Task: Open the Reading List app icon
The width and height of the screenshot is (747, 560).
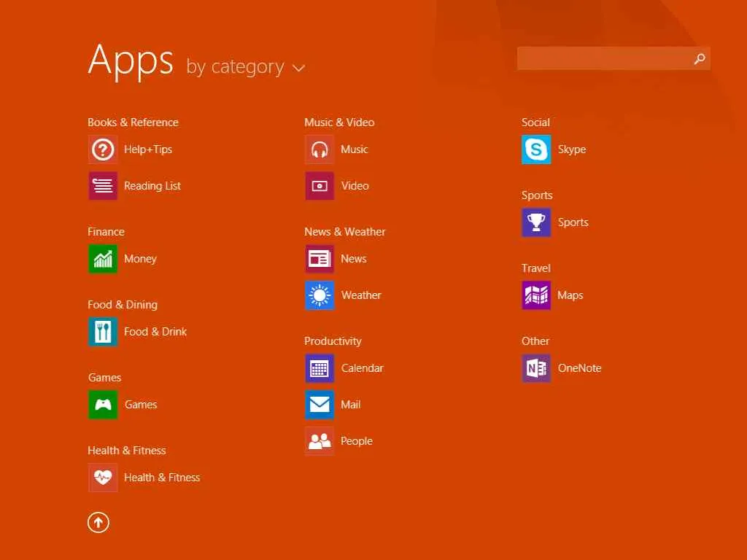Action: tap(103, 186)
